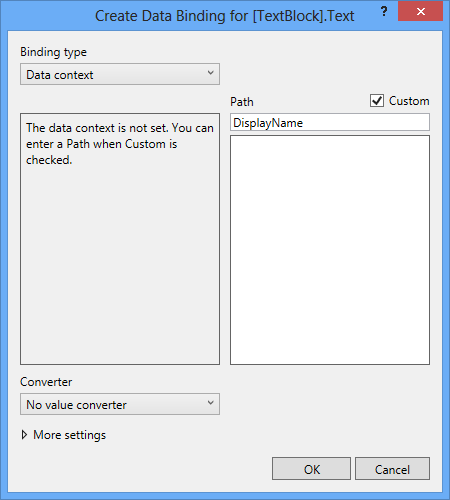Confirm the binding with OK
450x500 pixels.
(x=311, y=469)
